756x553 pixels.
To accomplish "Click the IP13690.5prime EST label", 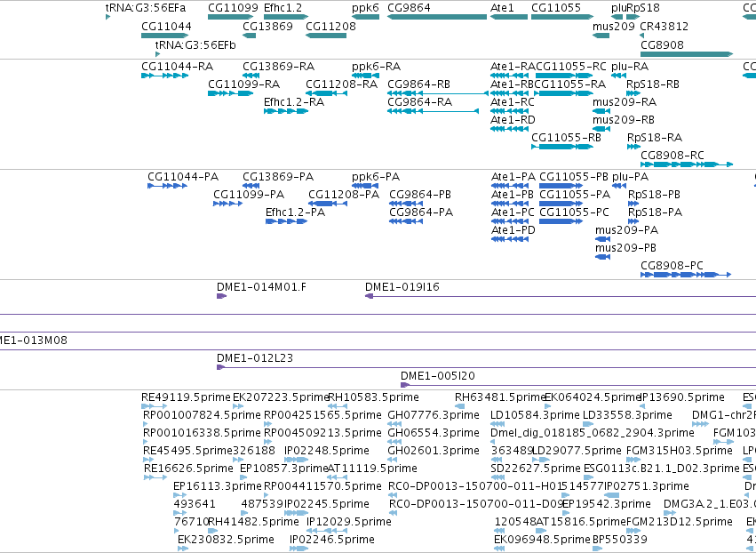I will tap(682, 397).
